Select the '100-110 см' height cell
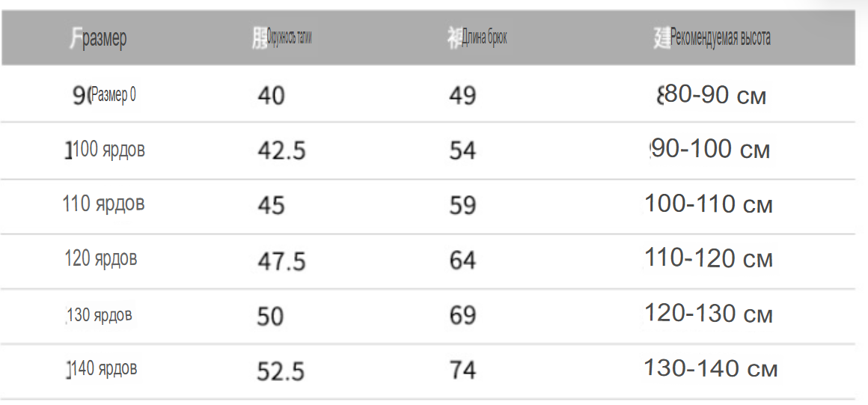The image size is (868, 405). pos(709,204)
